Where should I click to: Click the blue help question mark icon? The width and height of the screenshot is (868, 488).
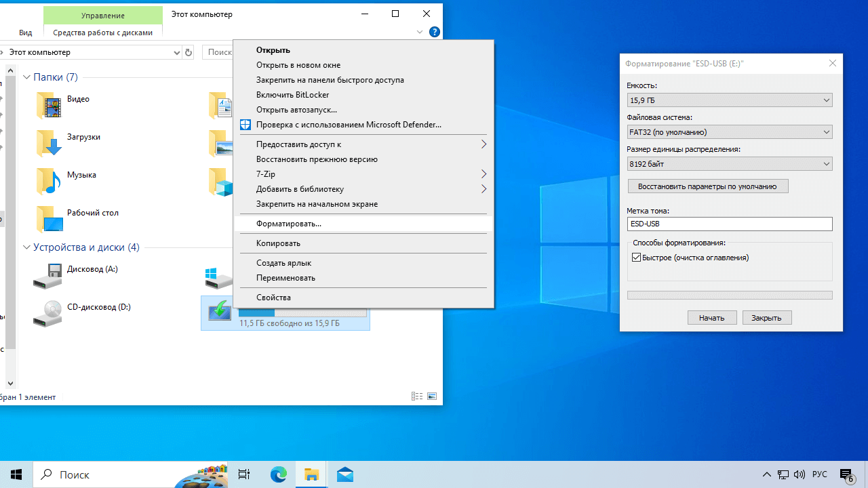435,32
